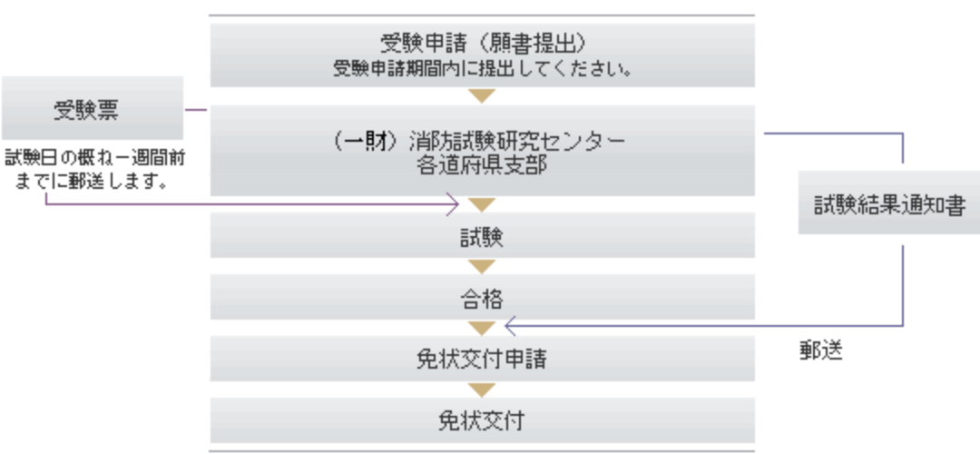980x454 pixels.
Task: Click the gold arrow above 免状交付 box
Action: [482, 390]
